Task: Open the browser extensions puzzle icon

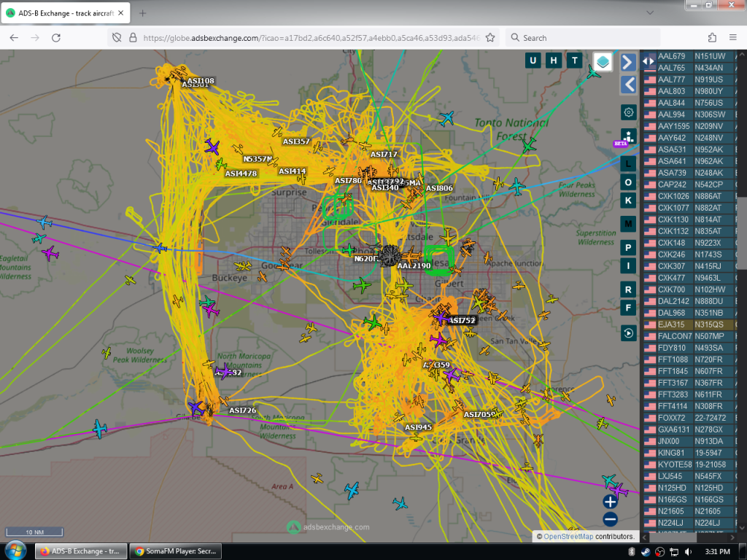Action: [712, 38]
